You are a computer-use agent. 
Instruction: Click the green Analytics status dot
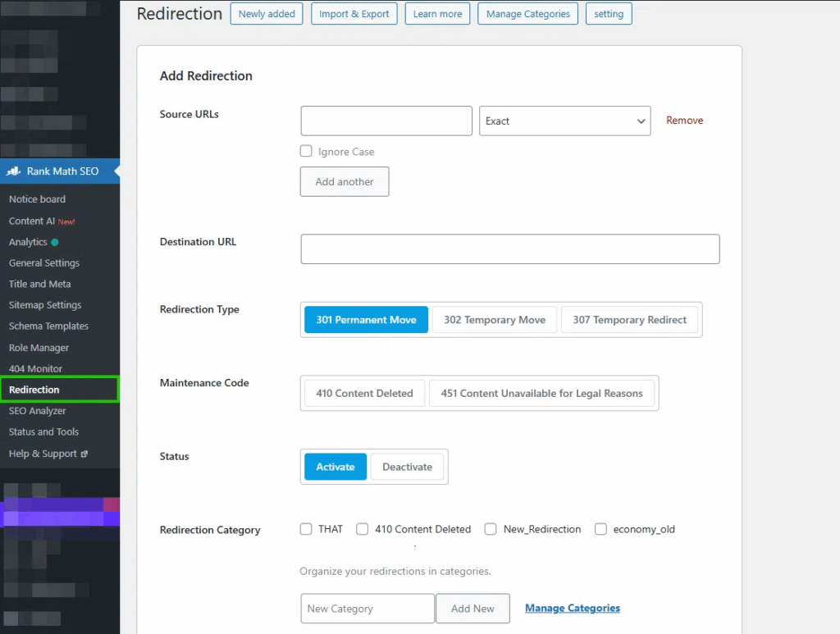55,242
